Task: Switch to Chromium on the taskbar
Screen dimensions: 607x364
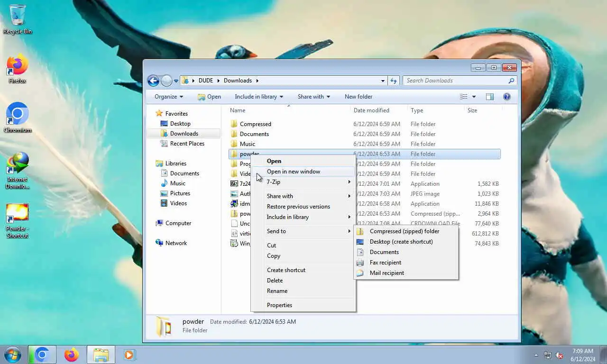Action: [x=42, y=355]
